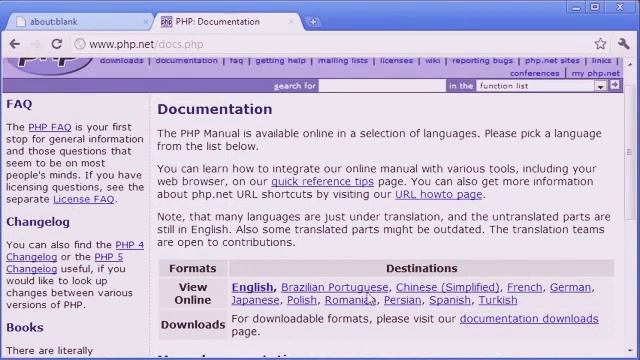This screenshot has height=360, width=640.
Task: Bookmark the page with the star icon
Action: click(600, 44)
